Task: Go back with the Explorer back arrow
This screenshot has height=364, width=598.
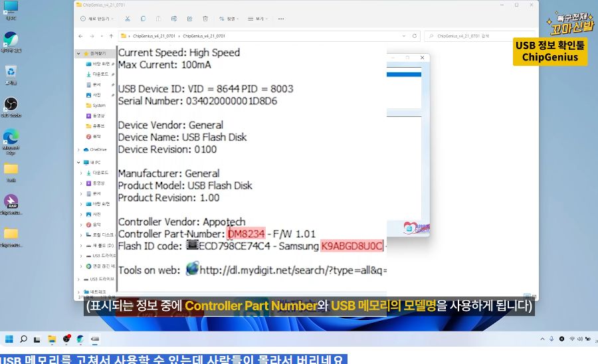Action: click(80, 37)
